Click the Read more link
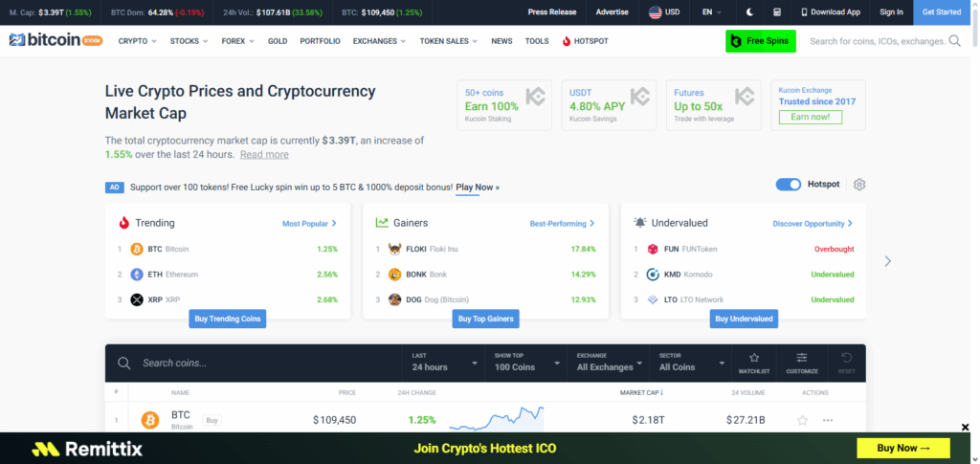 click(264, 155)
